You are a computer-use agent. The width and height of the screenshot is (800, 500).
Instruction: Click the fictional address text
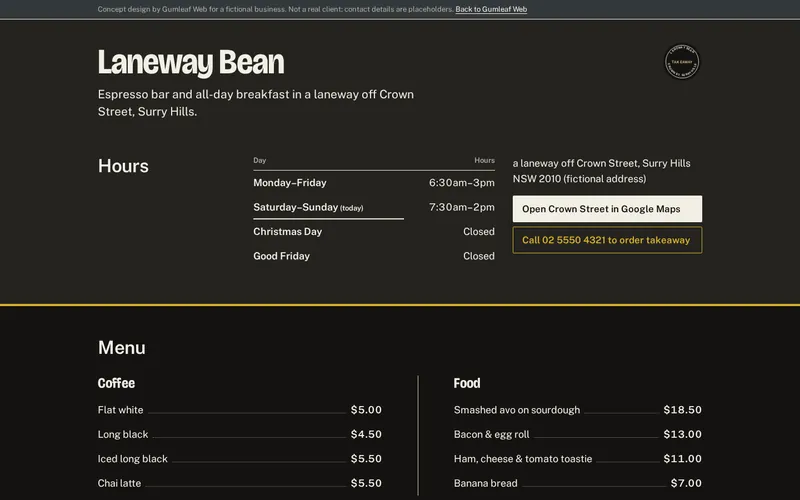(x=602, y=171)
